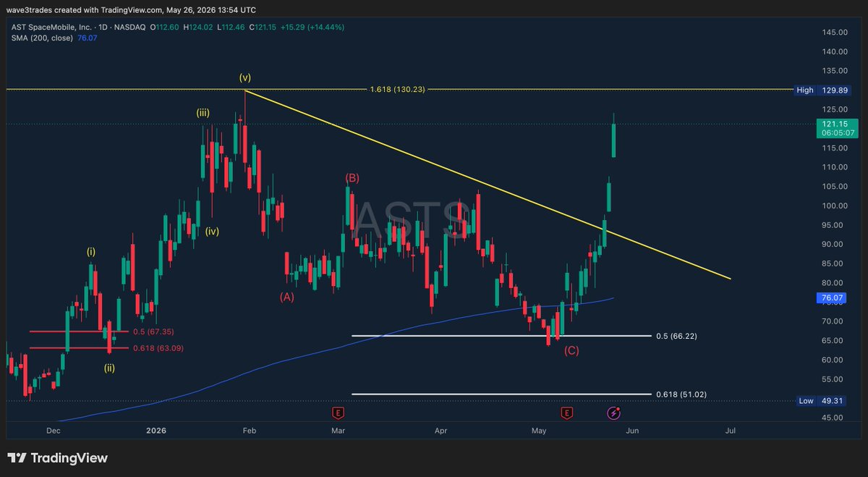Viewport: 868px width, 477px height.
Task: Click the 100.00 price axis label
Action: (834, 206)
